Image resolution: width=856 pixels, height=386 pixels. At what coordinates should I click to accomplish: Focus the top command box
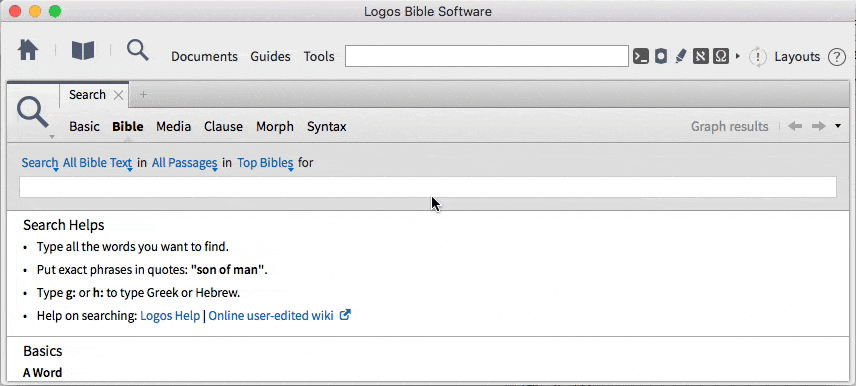pos(486,56)
